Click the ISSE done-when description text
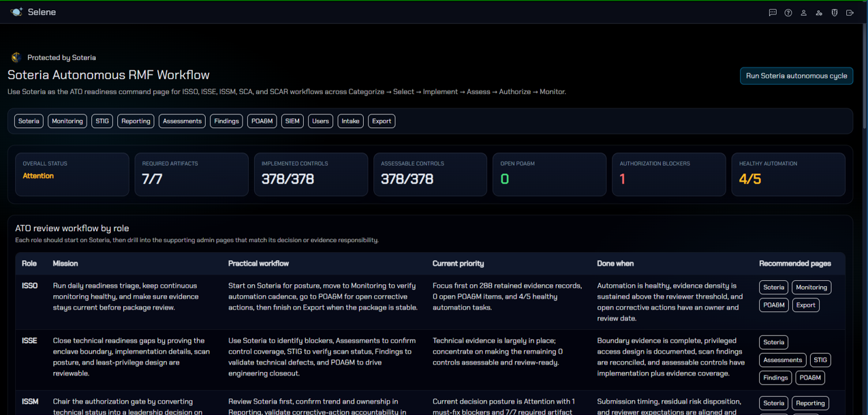 coord(671,357)
